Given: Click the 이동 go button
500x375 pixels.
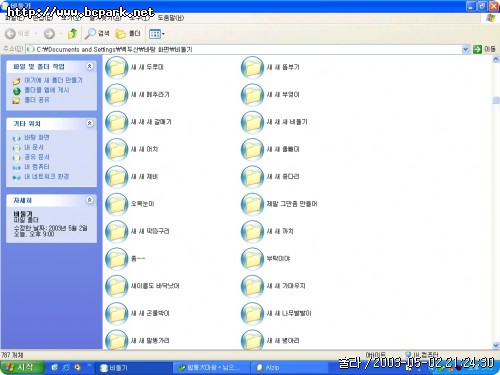Looking at the screenshot, I should click(484, 49).
